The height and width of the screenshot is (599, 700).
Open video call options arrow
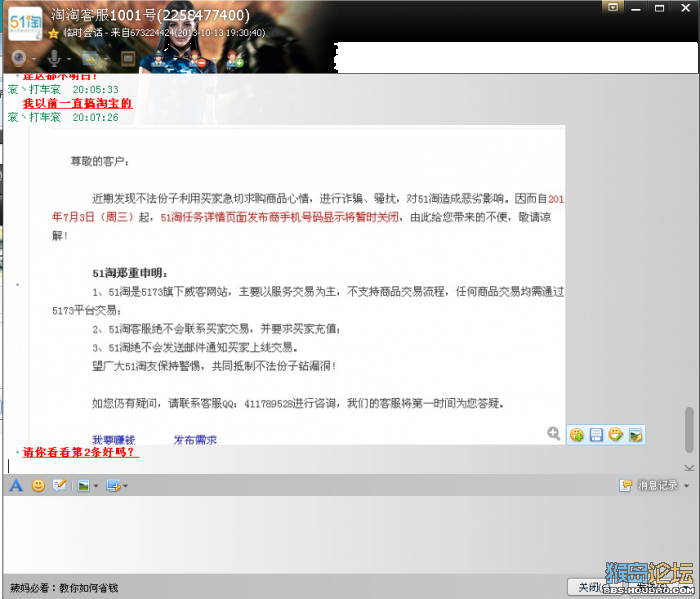click(34, 59)
